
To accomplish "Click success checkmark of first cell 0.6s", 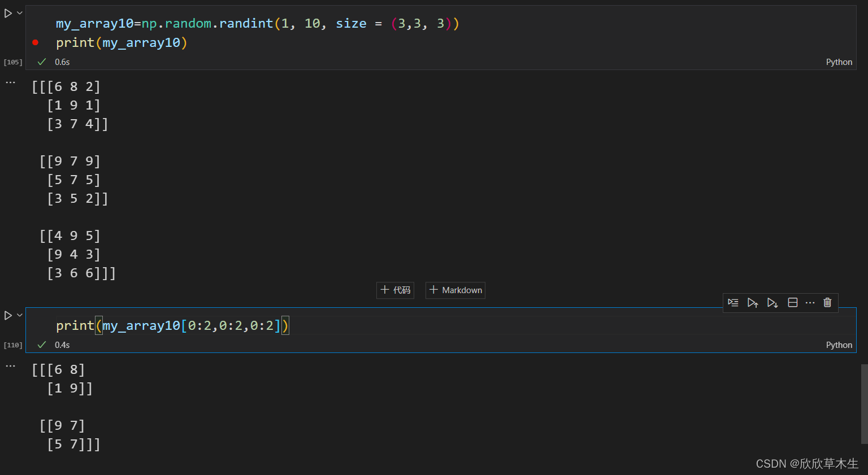I will pyautogui.click(x=42, y=62).
